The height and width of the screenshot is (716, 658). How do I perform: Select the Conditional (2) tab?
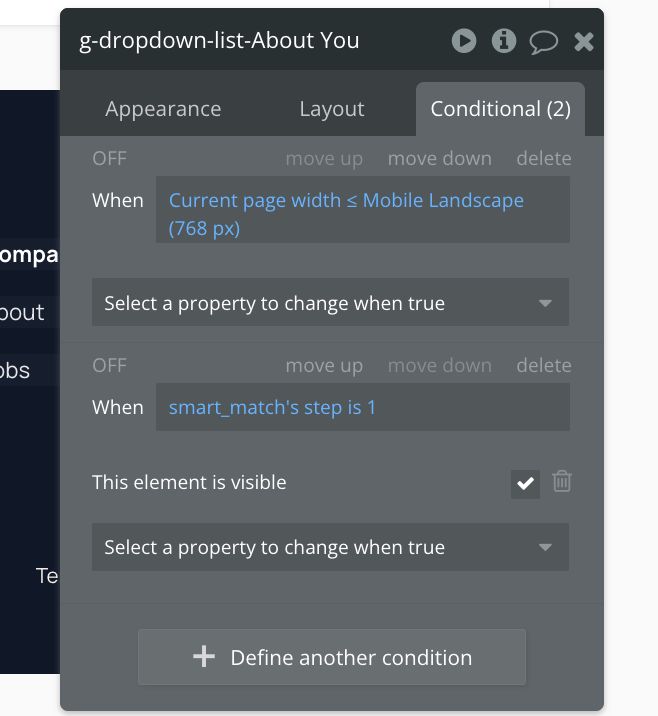pyautogui.click(x=500, y=109)
